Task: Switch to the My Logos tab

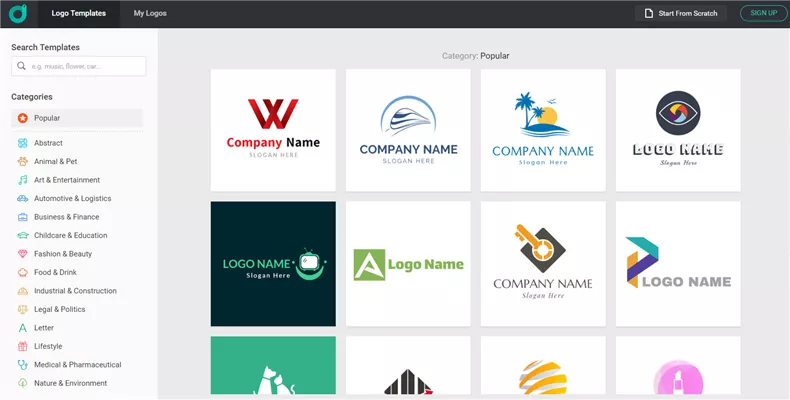Action: (150, 14)
